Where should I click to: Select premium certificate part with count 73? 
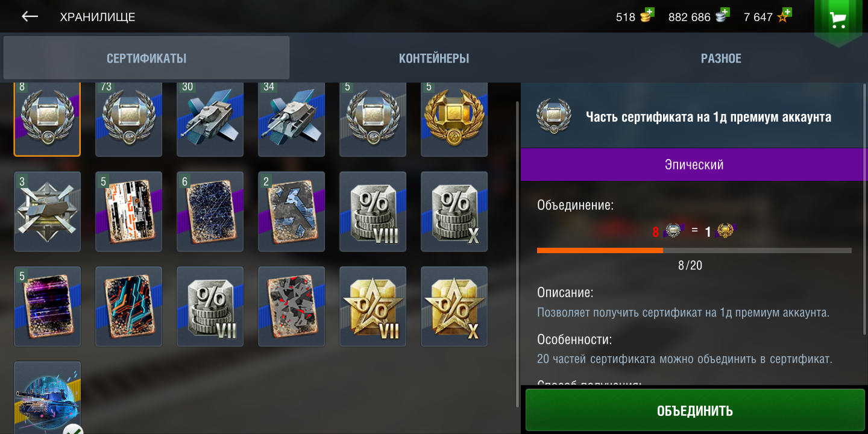click(128, 118)
